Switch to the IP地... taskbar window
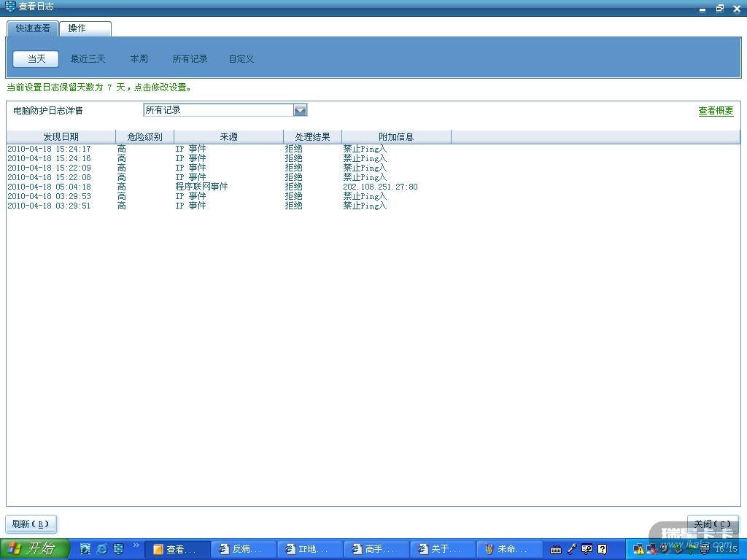The width and height of the screenshot is (747, 560). point(310,550)
